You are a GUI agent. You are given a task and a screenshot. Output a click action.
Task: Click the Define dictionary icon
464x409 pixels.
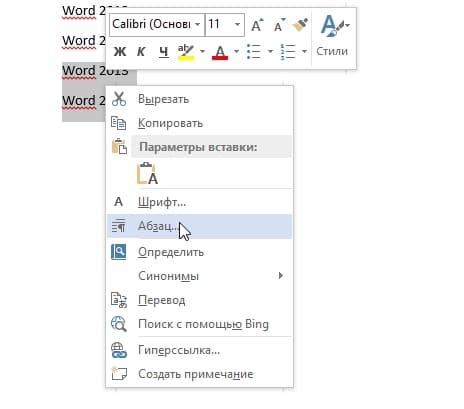tap(119, 252)
